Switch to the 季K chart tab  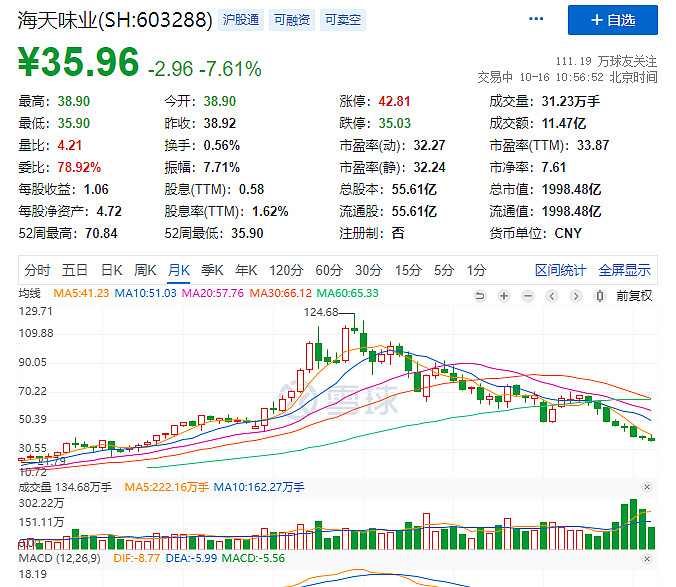point(212,270)
